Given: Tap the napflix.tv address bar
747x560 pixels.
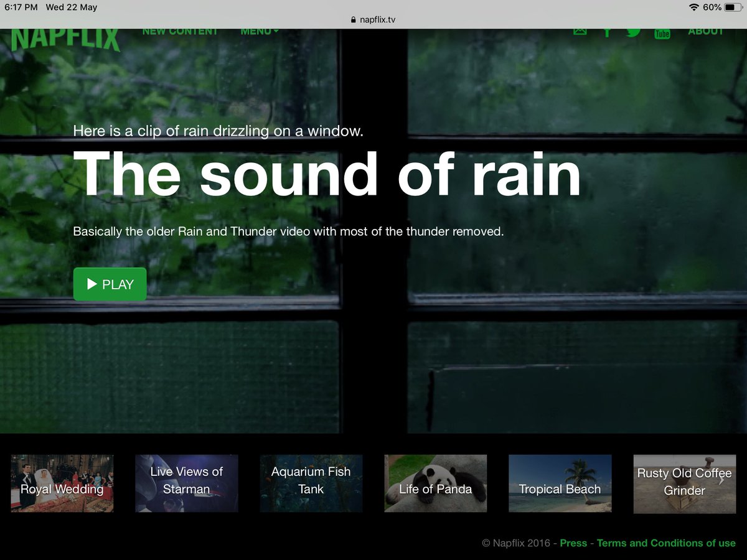Looking at the screenshot, I should click(374, 19).
